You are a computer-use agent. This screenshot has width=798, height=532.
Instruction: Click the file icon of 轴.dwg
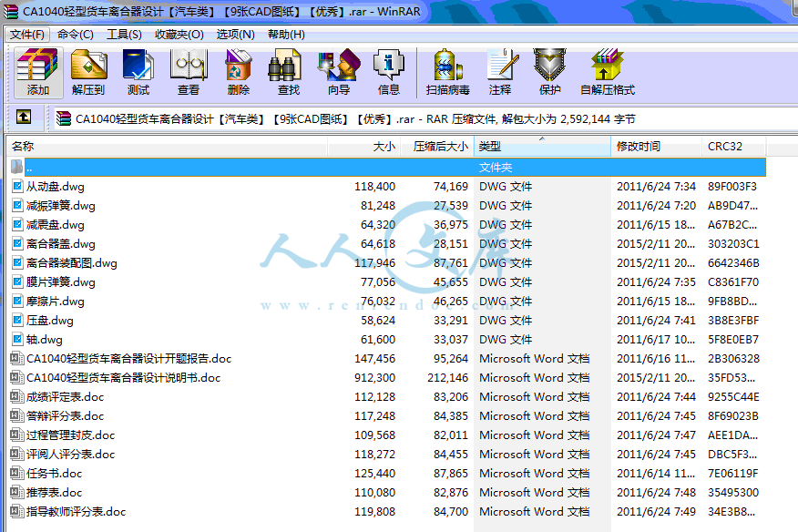tap(17, 339)
